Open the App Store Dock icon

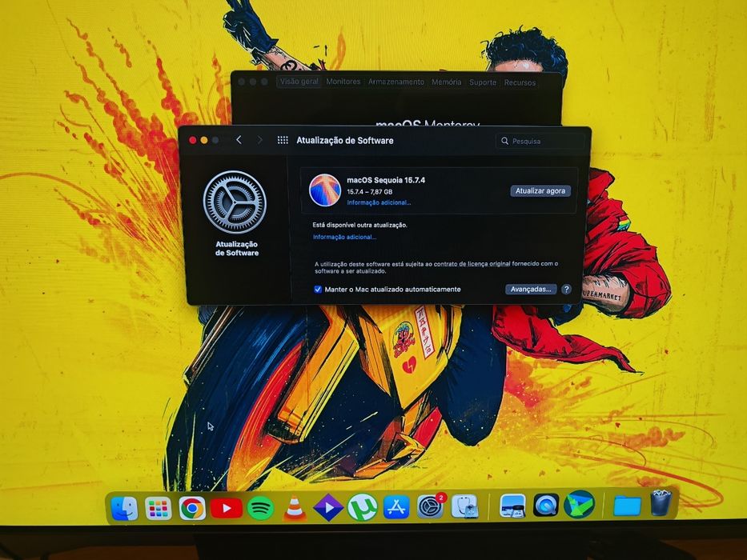click(396, 507)
